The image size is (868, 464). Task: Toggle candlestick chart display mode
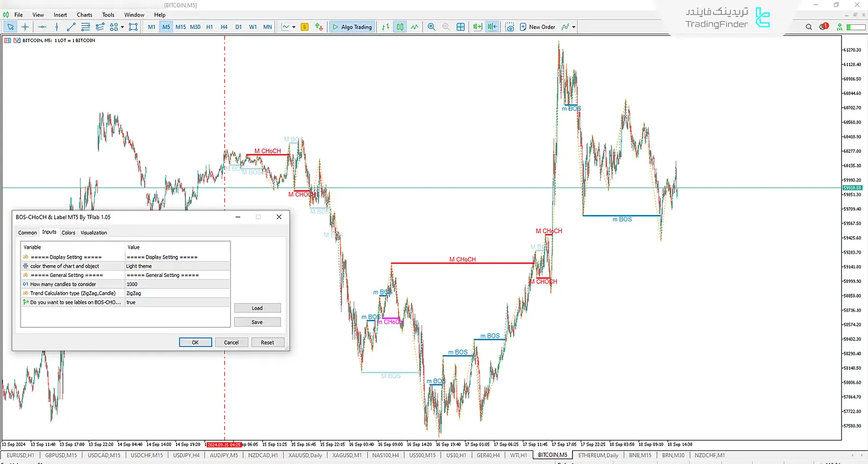coord(400,27)
